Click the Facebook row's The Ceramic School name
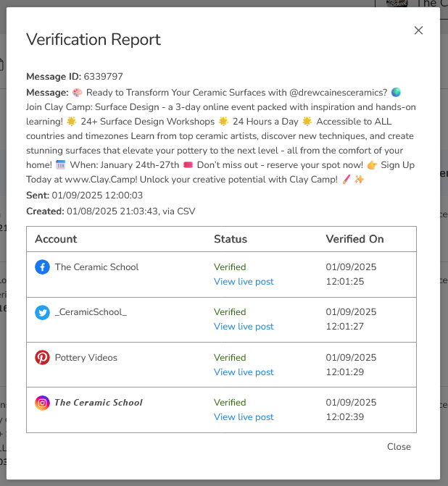This screenshot has height=486, width=448. pos(97,267)
